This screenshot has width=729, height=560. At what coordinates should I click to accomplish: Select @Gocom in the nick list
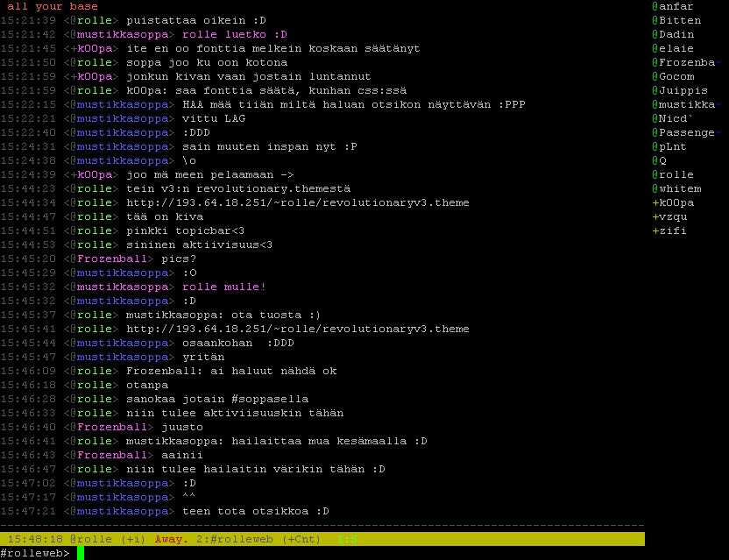[672, 76]
